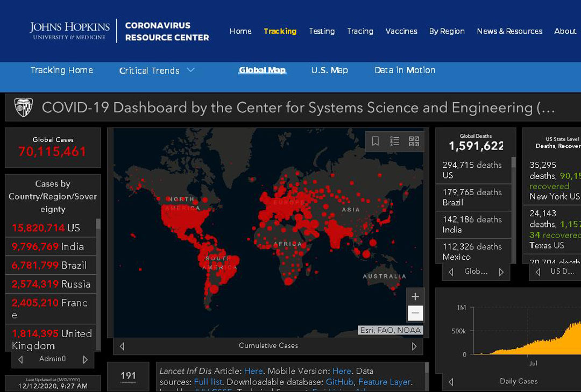581x392 pixels.
Task: Click right arrow next to Admin0
Action: [85, 359]
